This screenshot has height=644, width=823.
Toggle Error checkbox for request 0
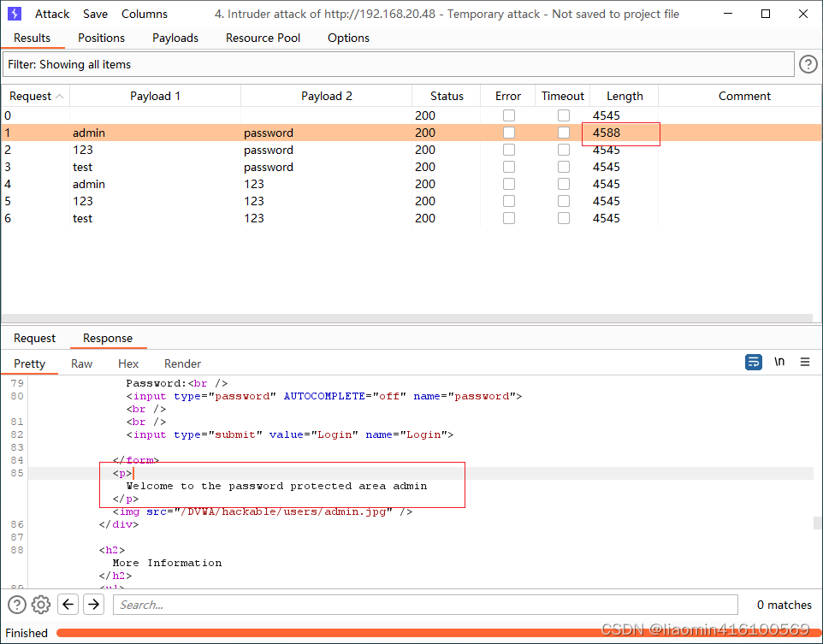(509, 115)
